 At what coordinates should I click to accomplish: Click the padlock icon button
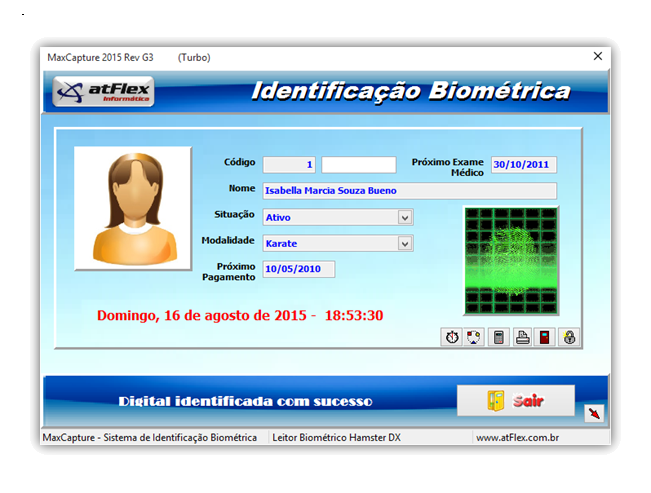[569, 338]
